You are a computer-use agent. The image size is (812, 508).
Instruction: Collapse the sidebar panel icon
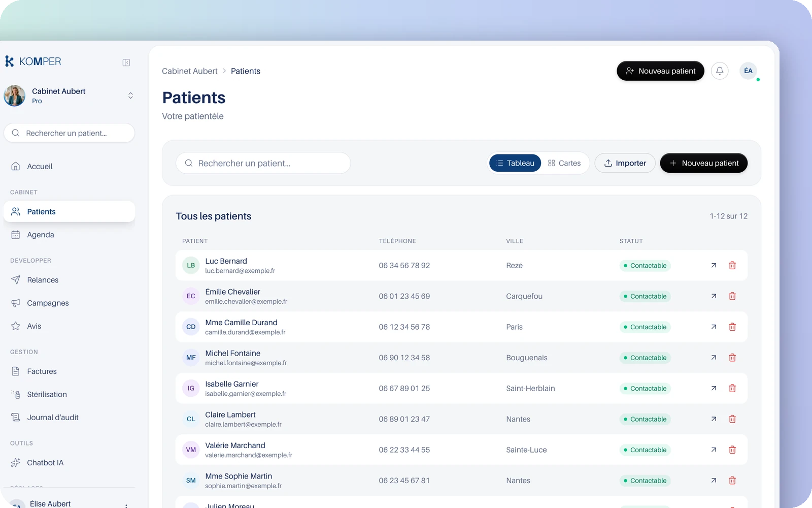(x=126, y=62)
